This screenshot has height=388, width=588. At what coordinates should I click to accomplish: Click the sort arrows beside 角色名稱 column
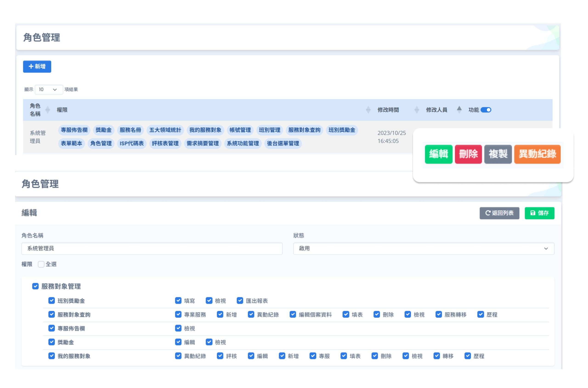(x=48, y=110)
